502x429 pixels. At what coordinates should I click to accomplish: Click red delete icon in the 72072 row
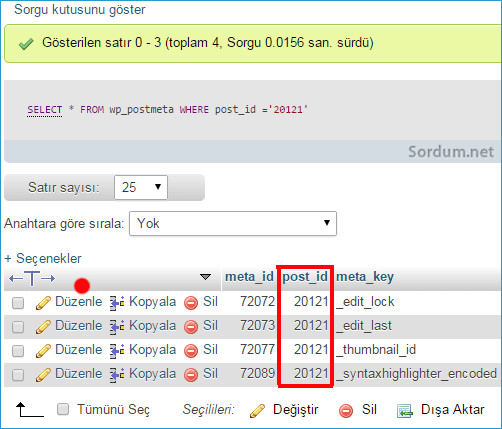pos(191,303)
